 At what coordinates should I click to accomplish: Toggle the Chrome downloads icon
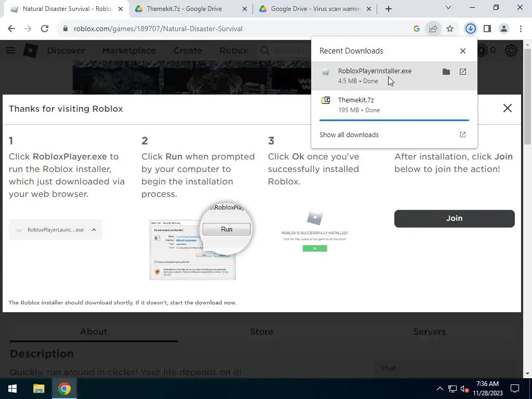pyautogui.click(x=471, y=29)
